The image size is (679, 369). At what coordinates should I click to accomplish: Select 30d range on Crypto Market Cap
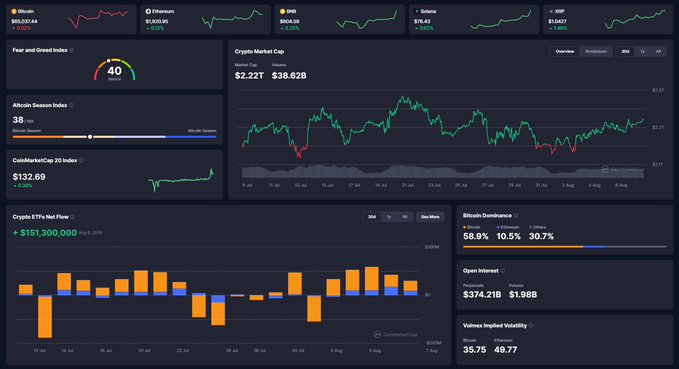pos(625,52)
